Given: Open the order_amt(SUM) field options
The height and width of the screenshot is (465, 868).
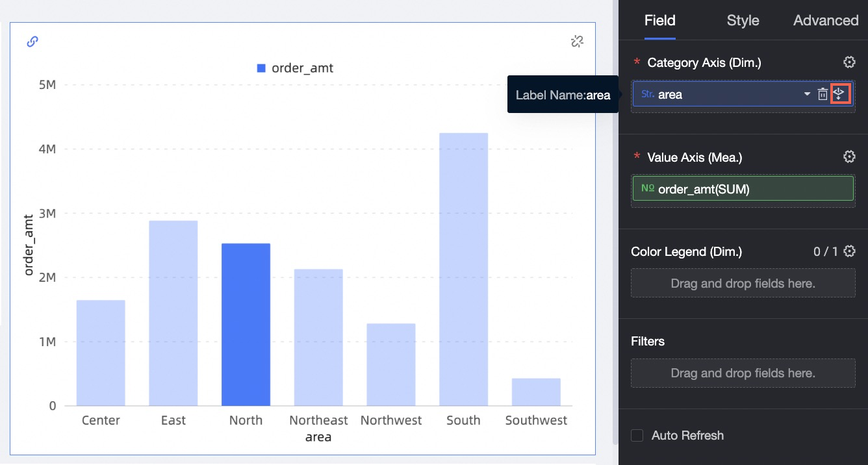Looking at the screenshot, I should [x=742, y=189].
